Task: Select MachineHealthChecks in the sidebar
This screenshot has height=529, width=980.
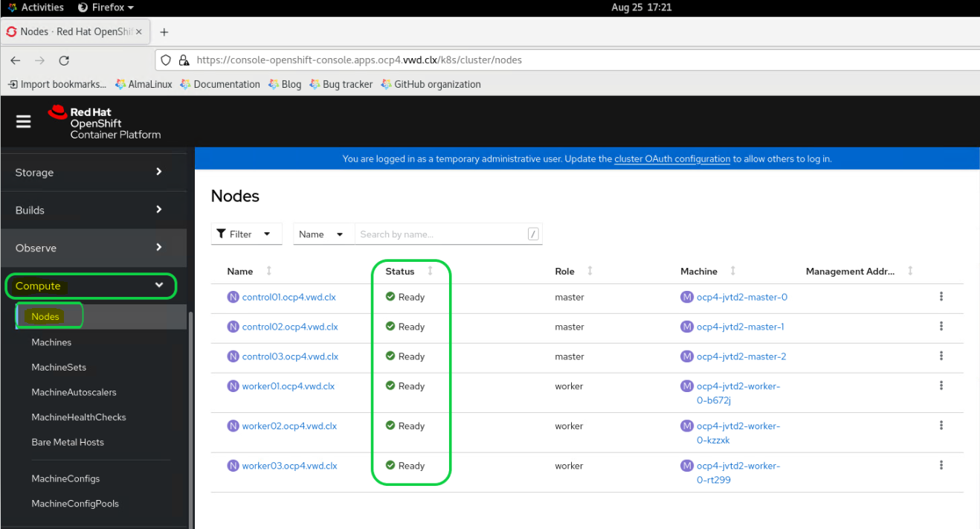Action: click(x=79, y=417)
